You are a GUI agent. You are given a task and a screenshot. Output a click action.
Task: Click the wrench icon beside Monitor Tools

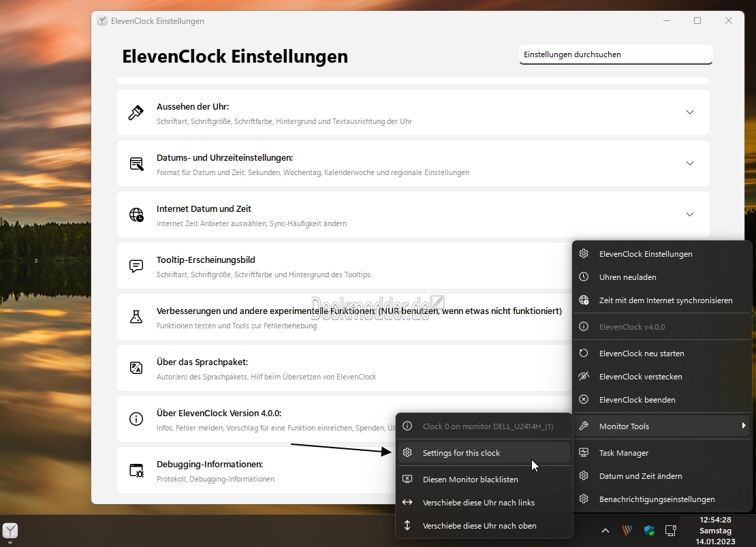tap(584, 426)
